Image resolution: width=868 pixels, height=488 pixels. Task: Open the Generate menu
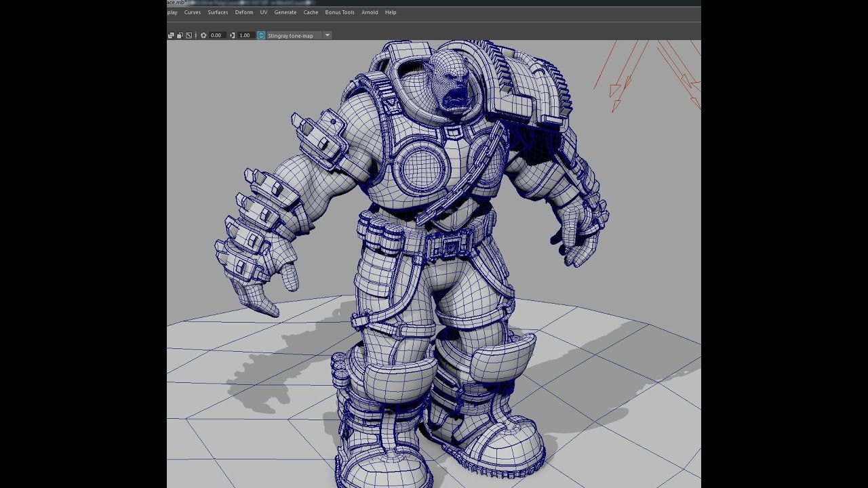285,12
